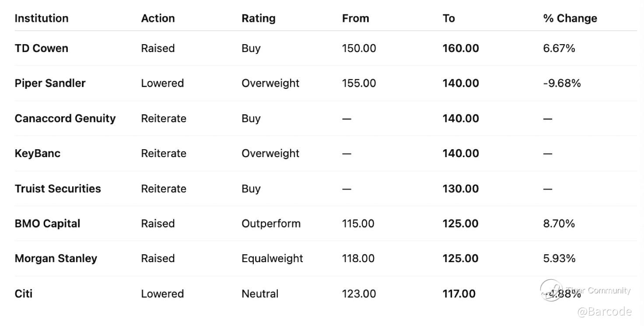Click the Piper Sandler row name
The height and width of the screenshot is (326, 644).
click(x=50, y=83)
